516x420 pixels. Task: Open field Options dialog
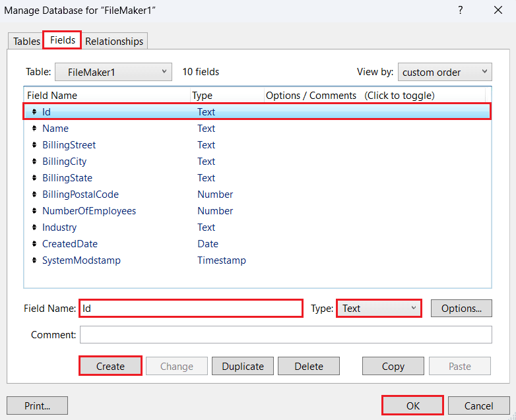[x=461, y=308]
